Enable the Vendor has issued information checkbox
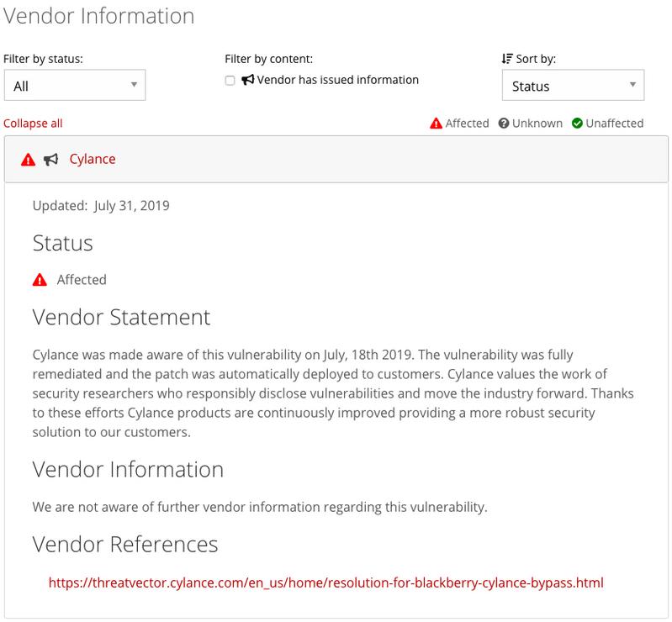The height and width of the screenshot is (622, 672). tap(230, 81)
